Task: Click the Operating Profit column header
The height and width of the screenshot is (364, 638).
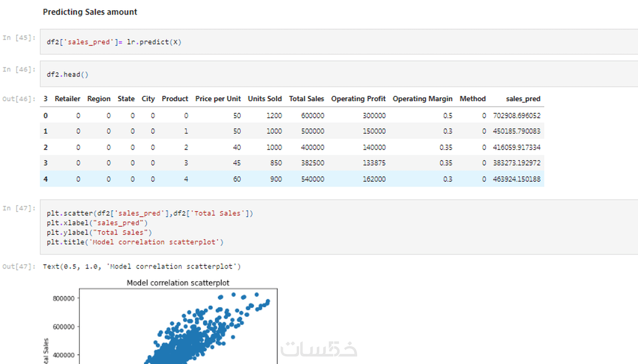Action: click(358, 99)
